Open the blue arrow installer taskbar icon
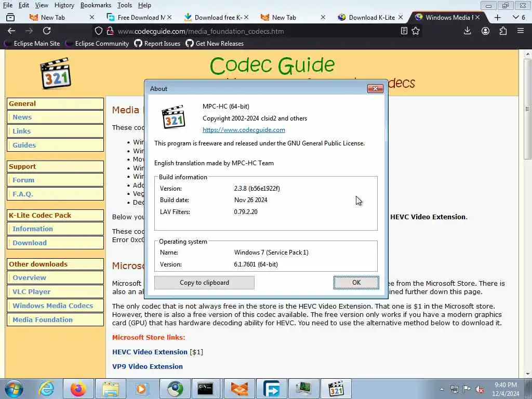 tap(271, 389)
